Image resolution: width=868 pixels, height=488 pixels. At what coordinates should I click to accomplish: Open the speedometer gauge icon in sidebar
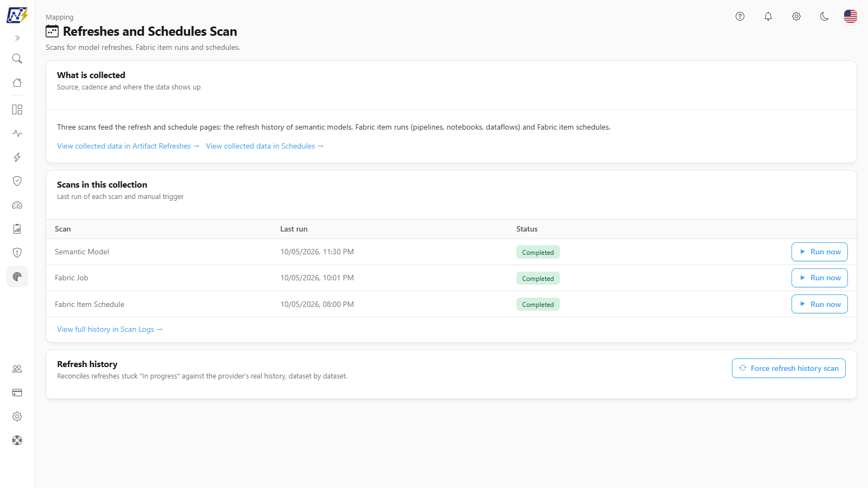[17, 205]
